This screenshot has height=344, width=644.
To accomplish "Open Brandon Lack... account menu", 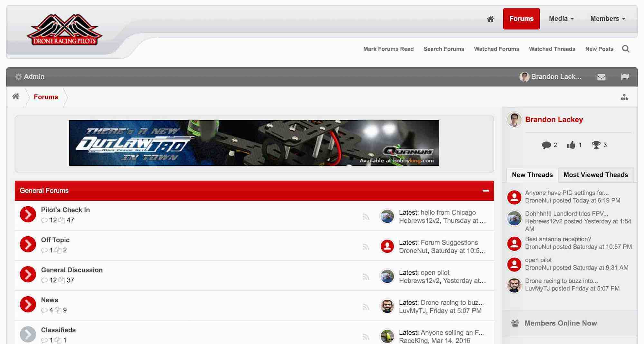I will point(551,77).
